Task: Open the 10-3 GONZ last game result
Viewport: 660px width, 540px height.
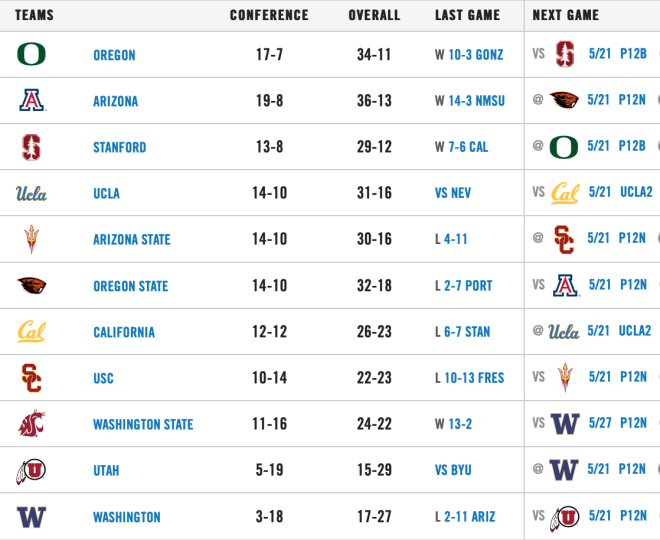Action: 476,55
